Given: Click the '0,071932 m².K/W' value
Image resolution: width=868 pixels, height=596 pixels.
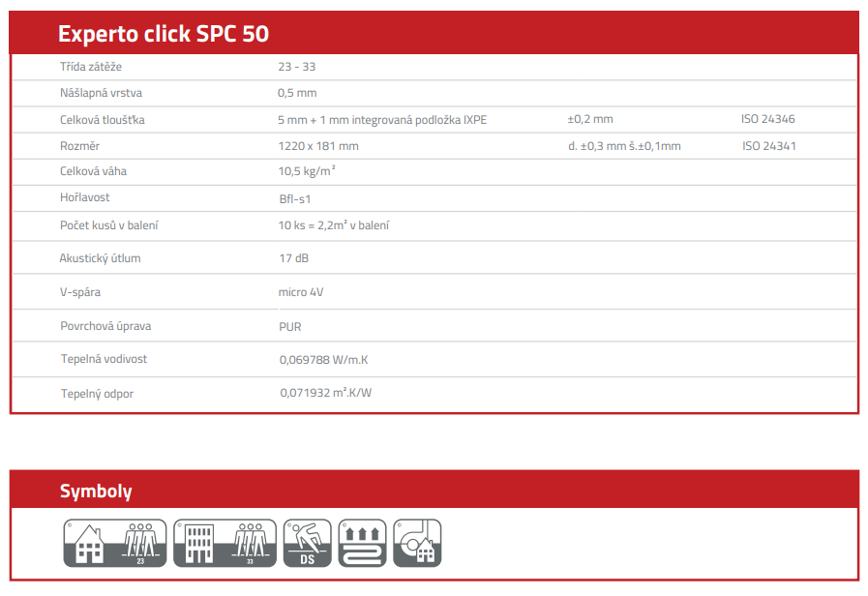Looking at the screenshot, I should [x=325, y=393].
